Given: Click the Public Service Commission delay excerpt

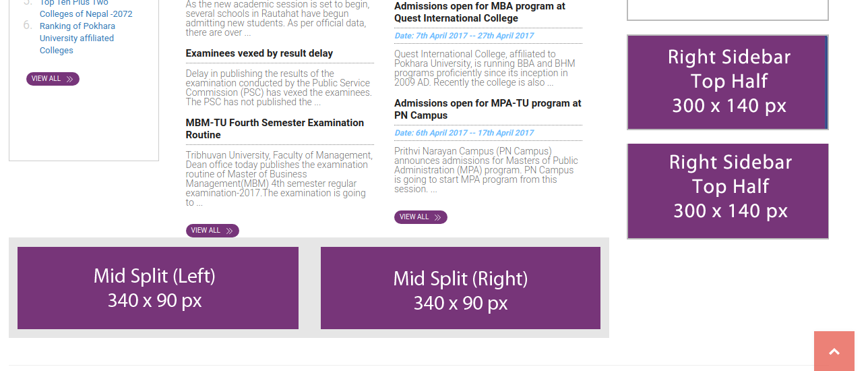Looking at the screenshot, I should [278, 88].
